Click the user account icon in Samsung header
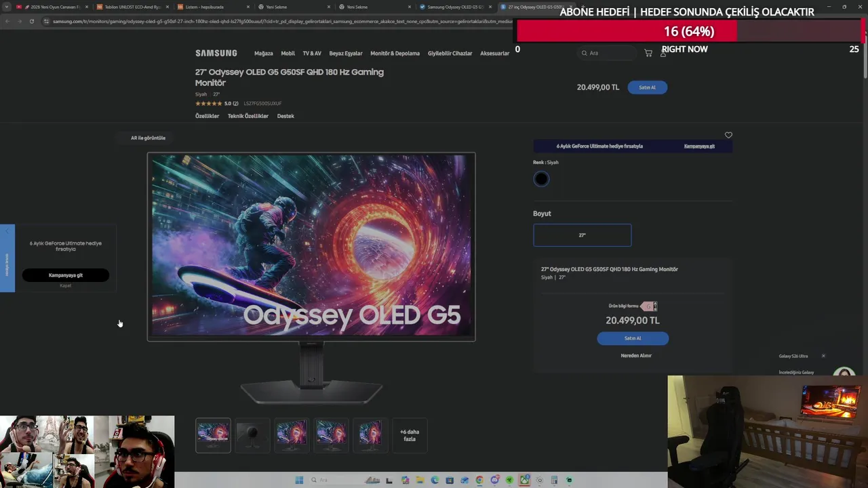The image size is (868, 488). pos(663,53)
